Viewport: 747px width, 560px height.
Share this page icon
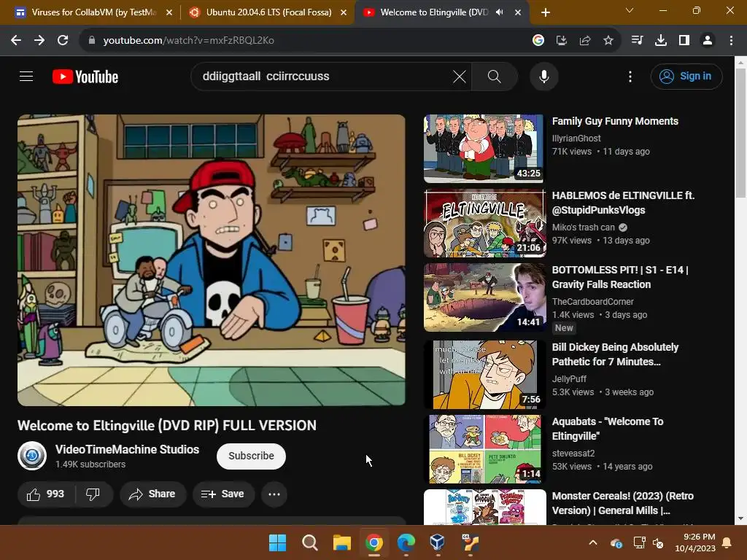[x=585, y=41]
